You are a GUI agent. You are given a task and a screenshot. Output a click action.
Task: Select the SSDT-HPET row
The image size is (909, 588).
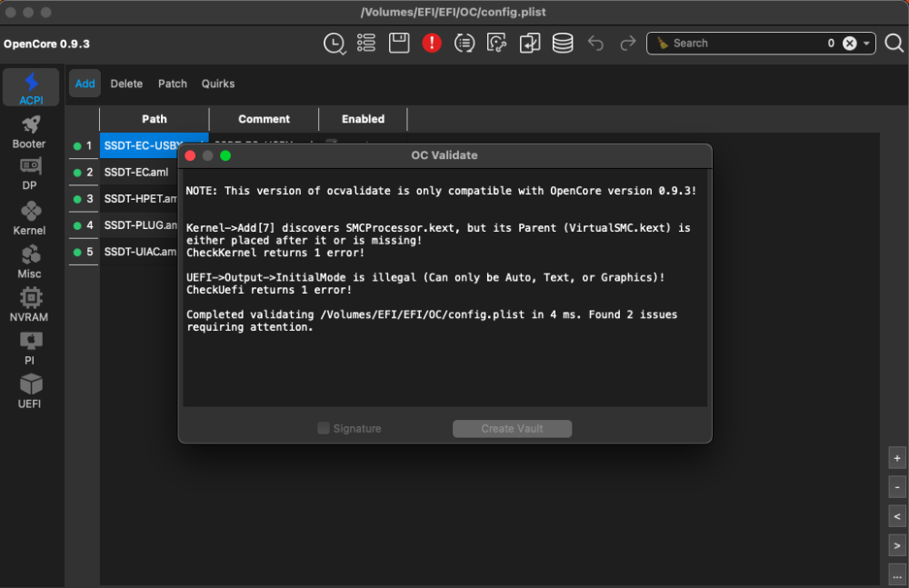click(x=139, y=199)
